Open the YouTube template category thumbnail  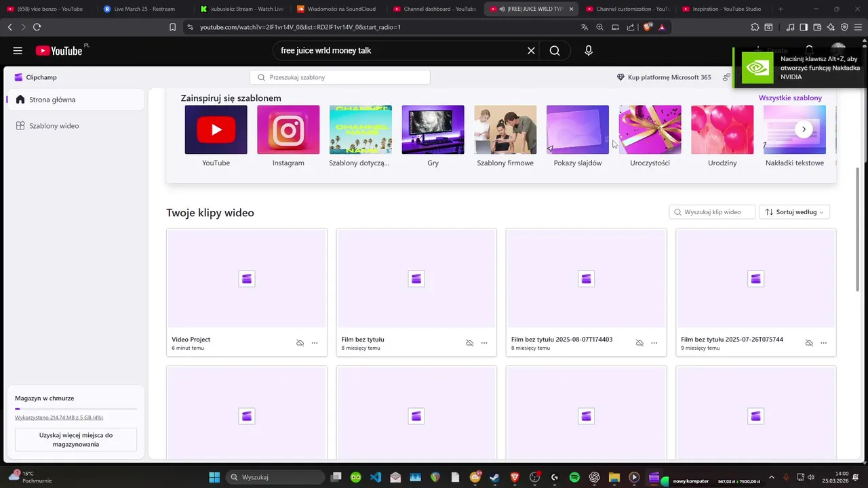click(x=216, y=129)
